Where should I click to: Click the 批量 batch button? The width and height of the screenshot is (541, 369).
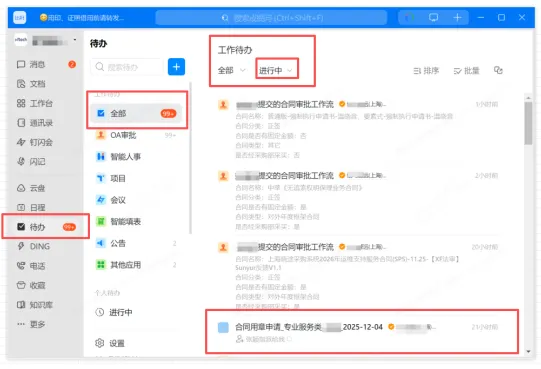[466, 71]
